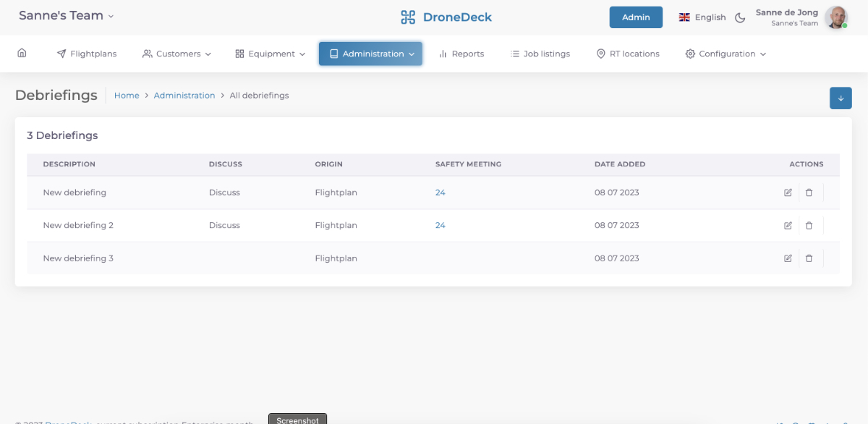
Task: Follow the Home breadcrumb link
Action: (x=127, y=96)
